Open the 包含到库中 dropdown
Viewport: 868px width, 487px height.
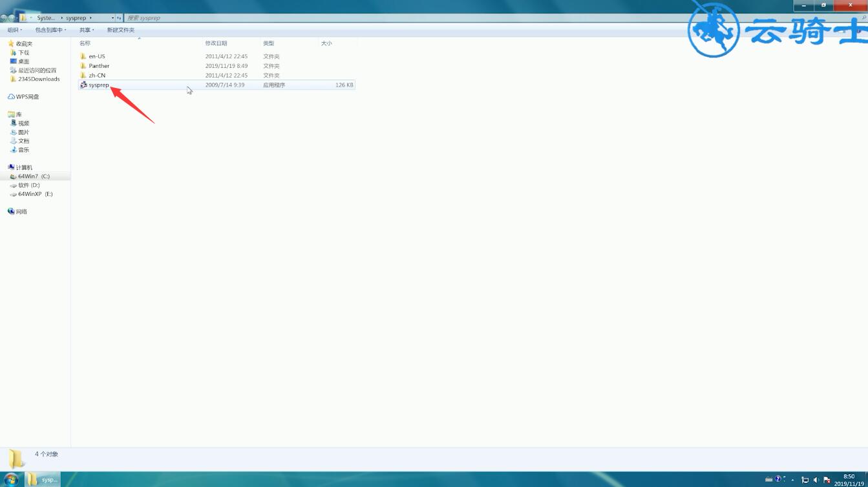coord(50,30)
